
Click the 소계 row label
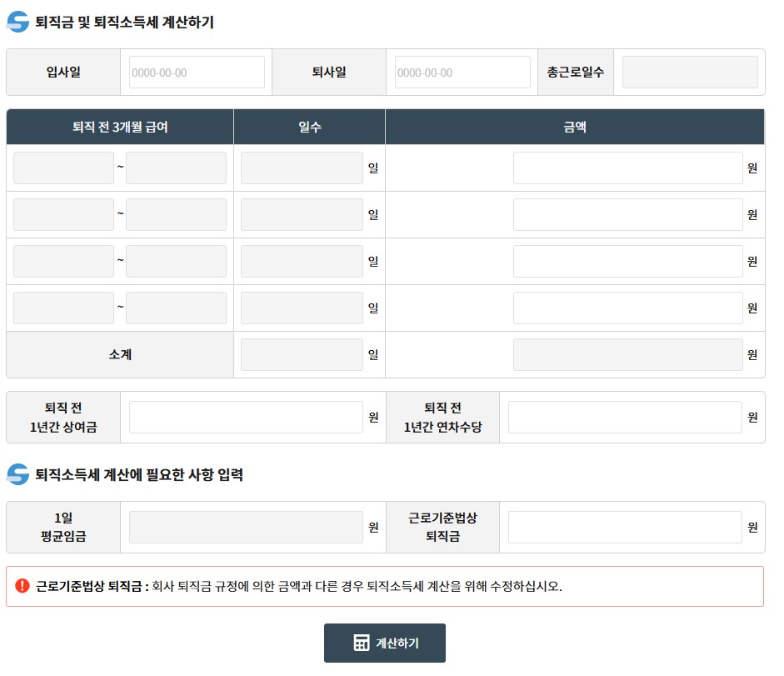(120, 355)
